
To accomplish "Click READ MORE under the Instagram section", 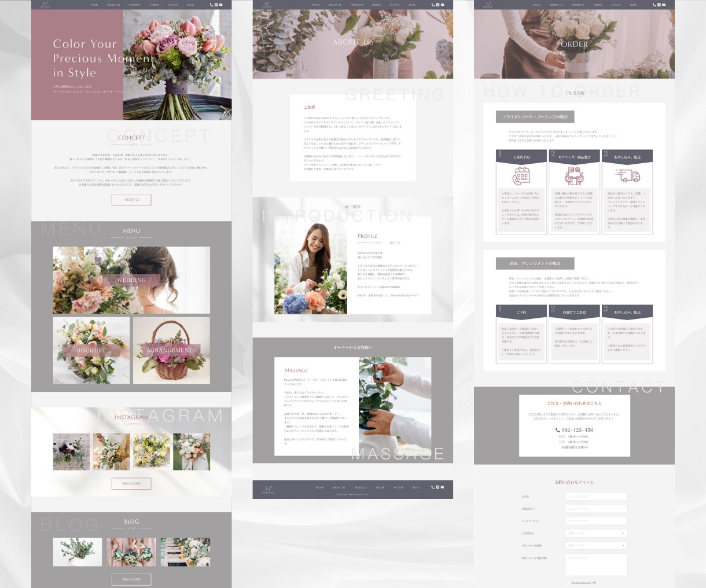I will pos(131,483).
